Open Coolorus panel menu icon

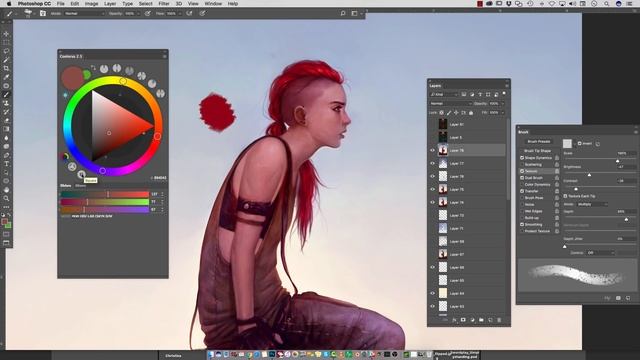point(165,56)
